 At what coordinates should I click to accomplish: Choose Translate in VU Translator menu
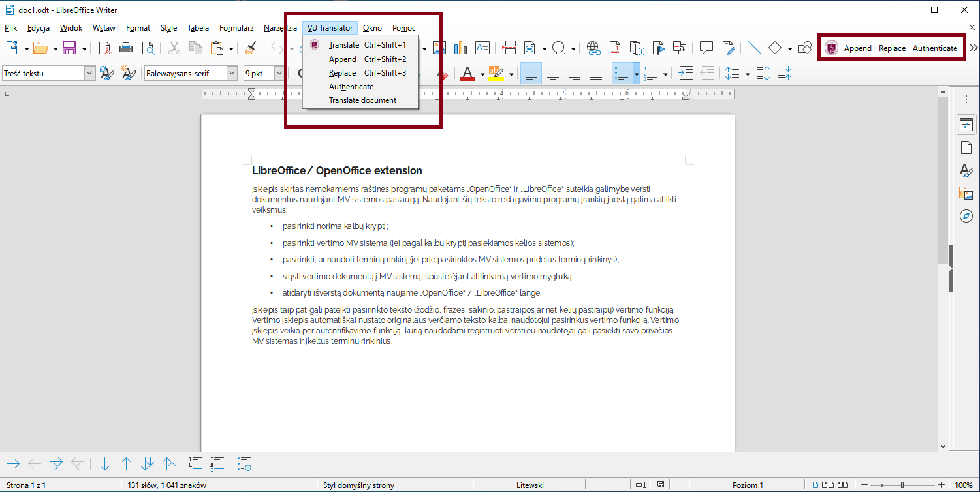click(x=360, y=45)
